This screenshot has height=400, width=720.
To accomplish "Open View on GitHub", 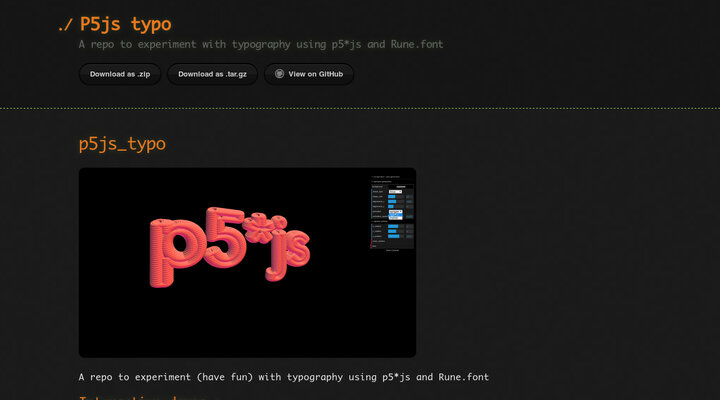I will [x=309, y=74].
